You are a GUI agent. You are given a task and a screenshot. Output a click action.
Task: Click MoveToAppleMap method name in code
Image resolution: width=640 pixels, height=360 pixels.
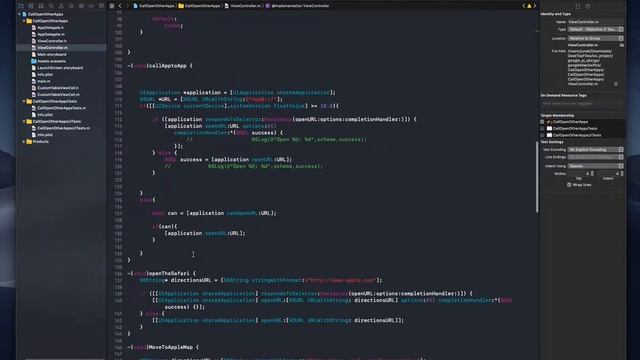(170, 347)
